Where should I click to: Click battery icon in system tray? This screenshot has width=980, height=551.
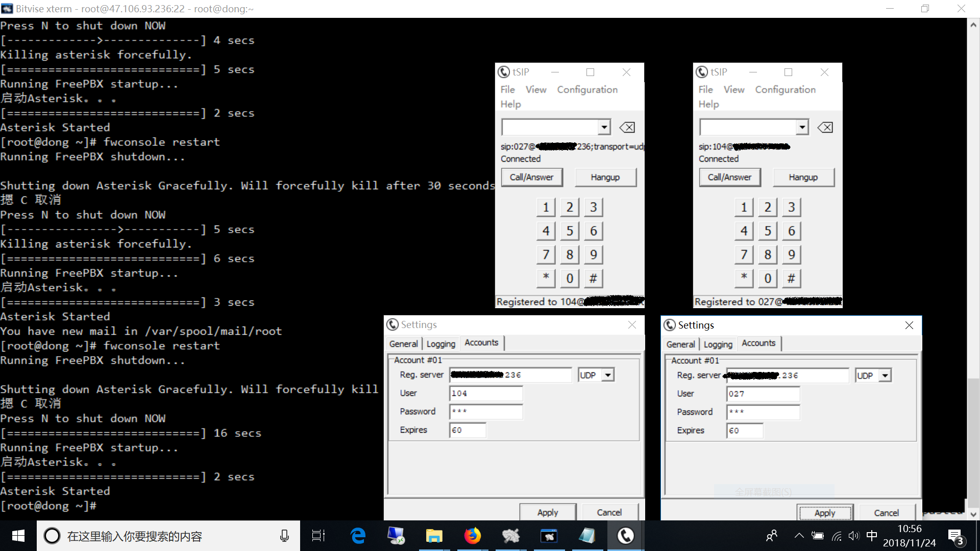(x=818, y=536)
